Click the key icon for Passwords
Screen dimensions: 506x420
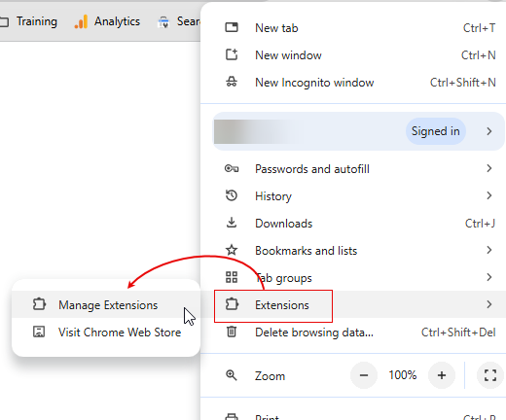tap(232, 168)
